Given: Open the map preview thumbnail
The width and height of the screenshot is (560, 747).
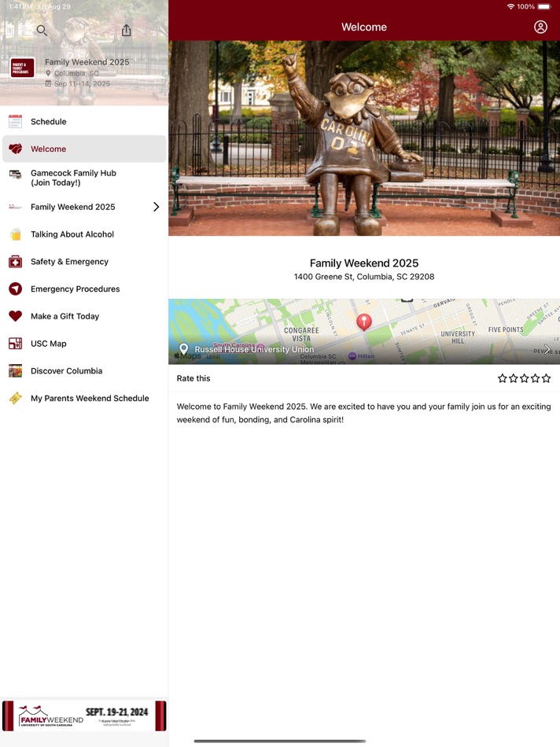Looking at the screenshot, I should (x=364, y=332).
